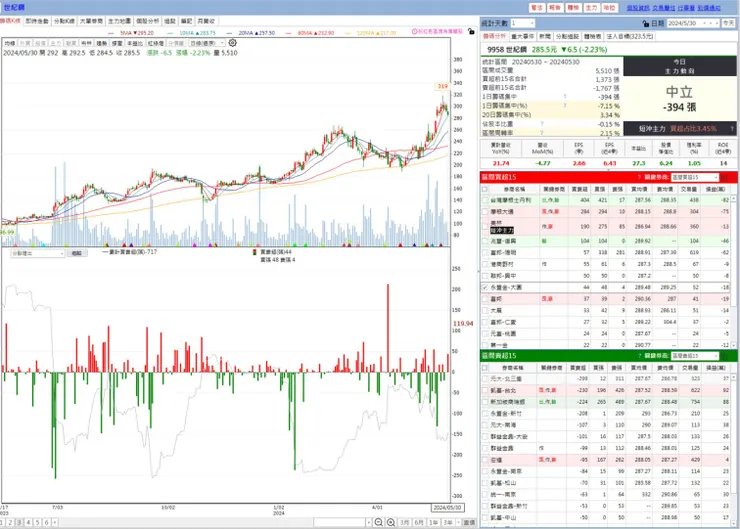Tick checkbox for 大展 row
This screenshot has width=740, height=529.
pos(485,311)
